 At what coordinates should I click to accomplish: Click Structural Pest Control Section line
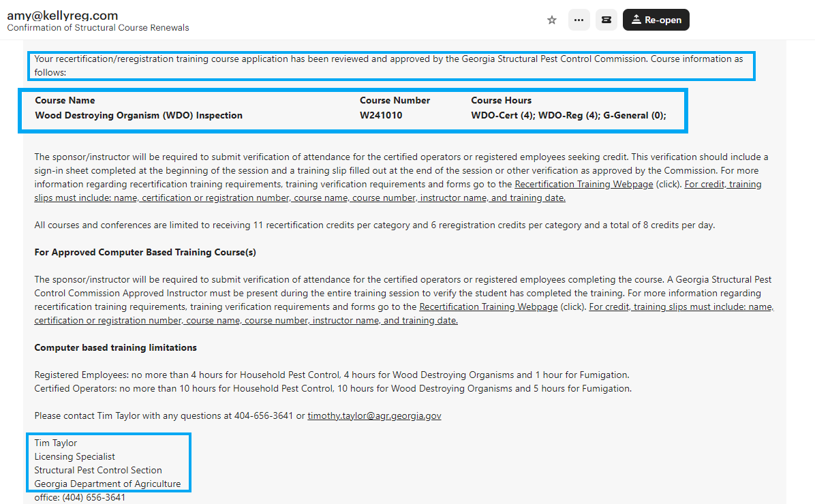(98, 470)
